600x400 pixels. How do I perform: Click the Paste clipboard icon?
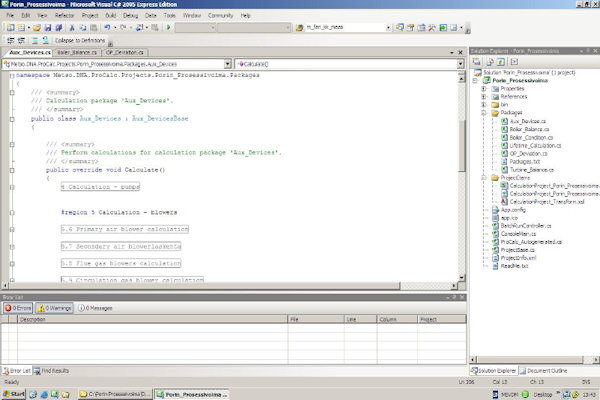click(x=93, y=28)
